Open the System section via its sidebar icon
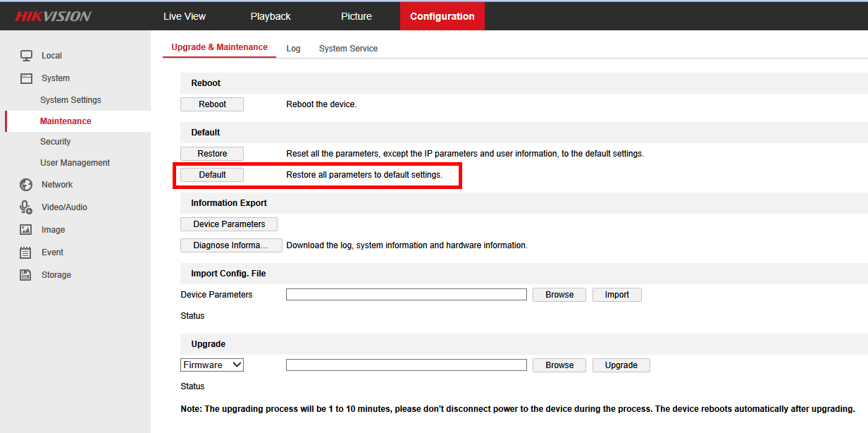This screenshot has width=868, height=433. (26, 78)
